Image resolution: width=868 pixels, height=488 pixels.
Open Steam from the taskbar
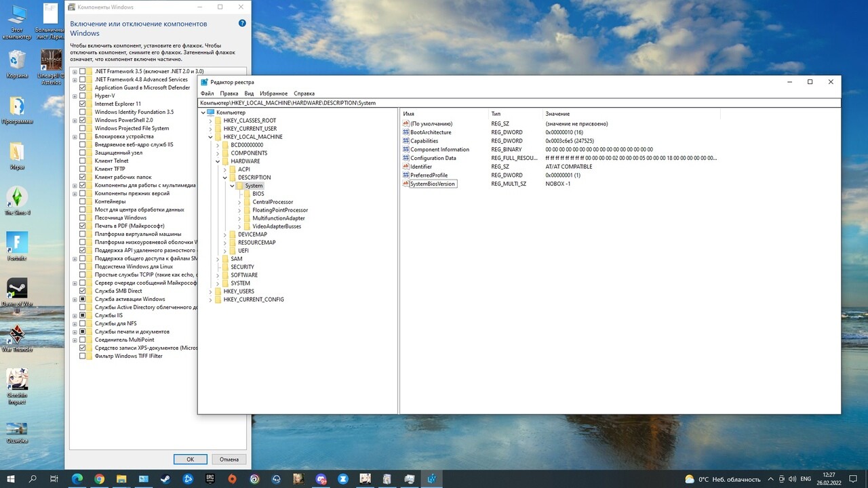165,479
